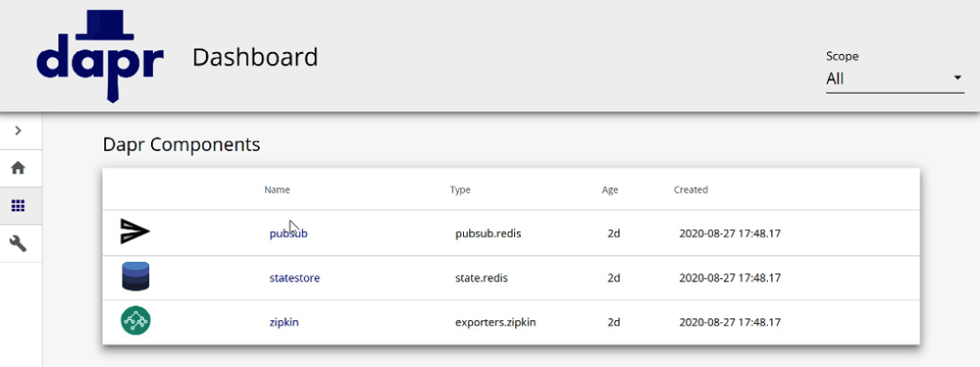Click the exporters.zipkin type cell
Viewport: 980px width, 367px height.
495,323
